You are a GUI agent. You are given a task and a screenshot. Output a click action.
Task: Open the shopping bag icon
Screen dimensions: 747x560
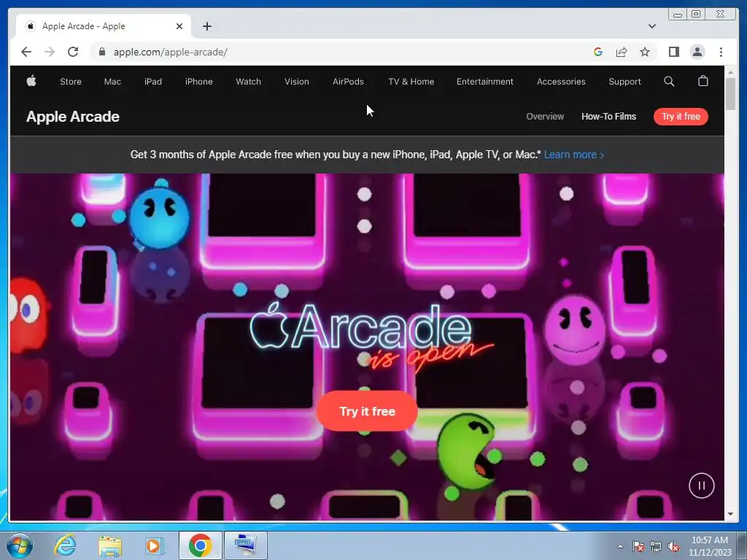pos(703,81)
